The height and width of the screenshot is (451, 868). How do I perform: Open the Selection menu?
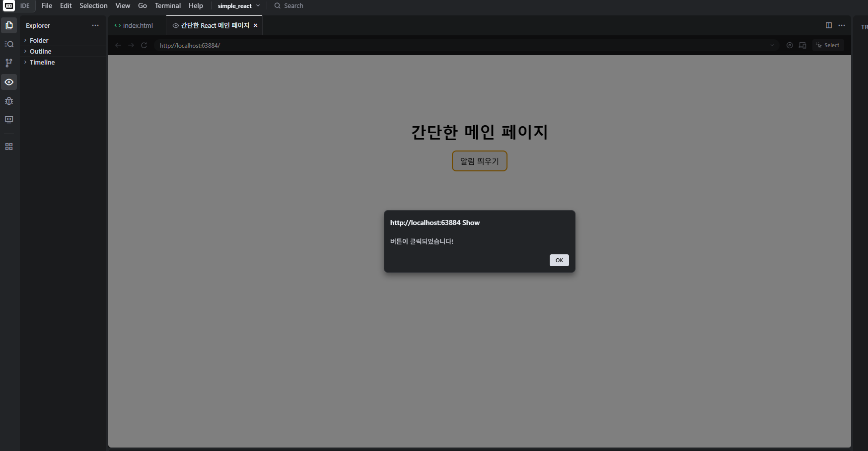93,6
